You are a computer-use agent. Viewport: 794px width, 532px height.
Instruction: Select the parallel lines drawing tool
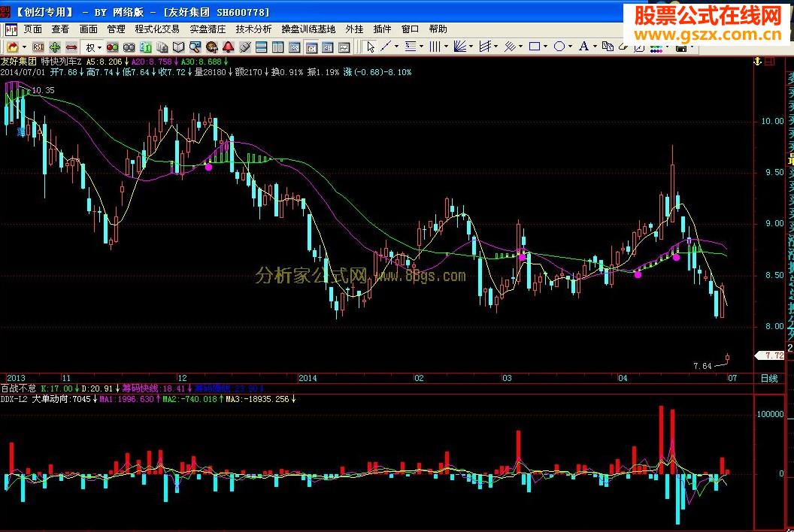tap(510, 47)
